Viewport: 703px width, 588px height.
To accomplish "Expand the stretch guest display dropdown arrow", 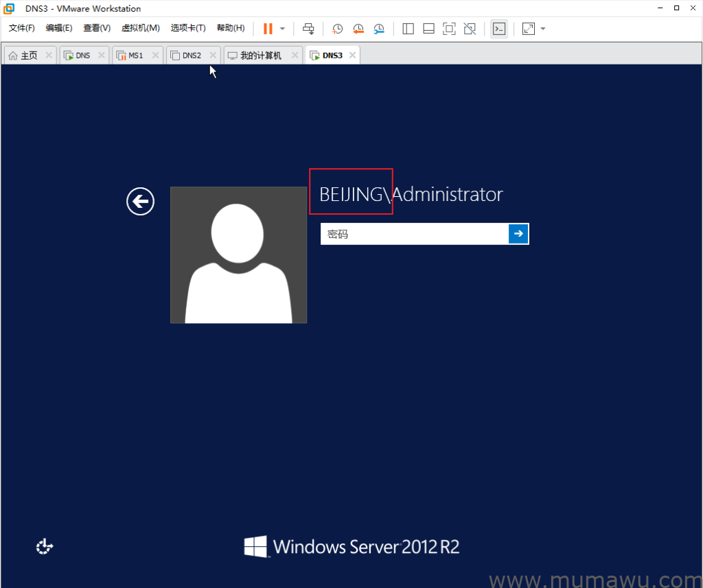I will pos(543,29).
